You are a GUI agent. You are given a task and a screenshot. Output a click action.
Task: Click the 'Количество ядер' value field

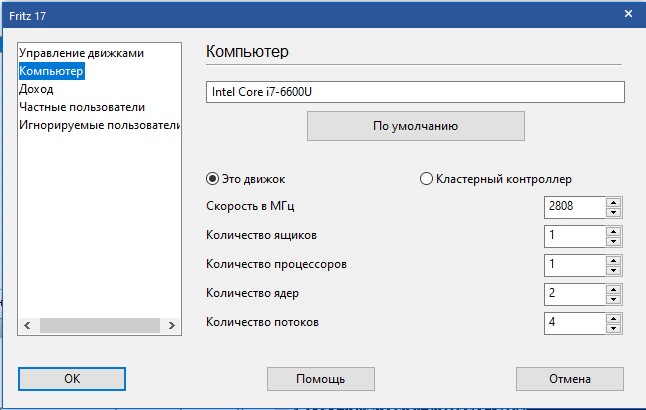click(575, 294)
